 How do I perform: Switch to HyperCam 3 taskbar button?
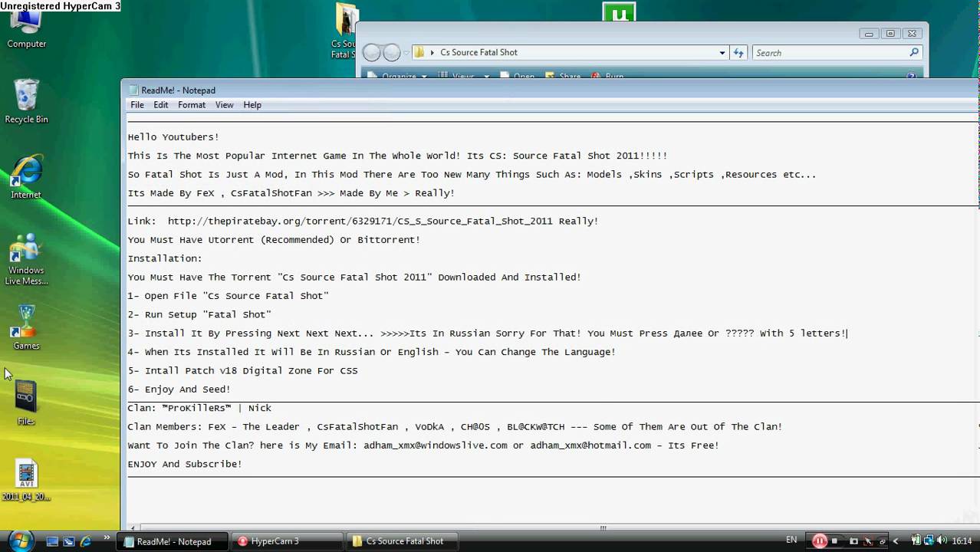tap(288, 541)
